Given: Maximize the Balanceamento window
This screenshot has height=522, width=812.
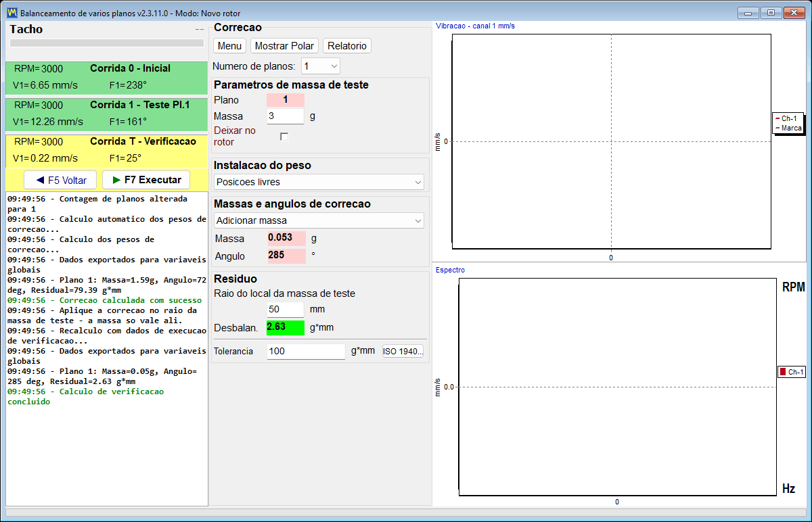Looking at the screenshot, I should (770, 12).
